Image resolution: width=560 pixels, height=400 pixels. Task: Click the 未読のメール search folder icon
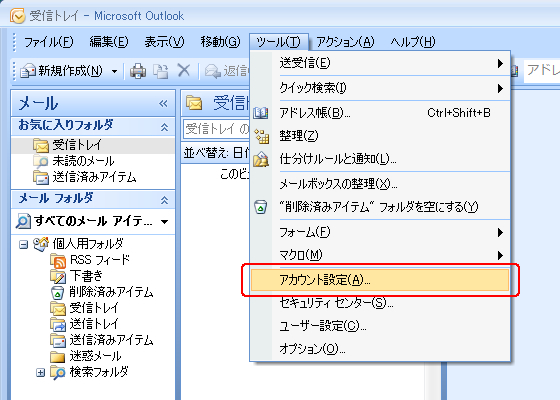point(41,161)
